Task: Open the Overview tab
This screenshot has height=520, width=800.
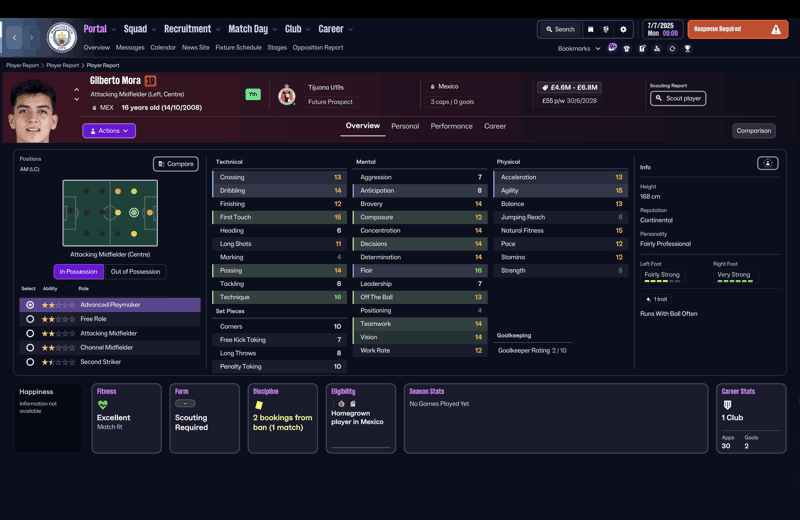Action: pyautogui.click(x=363, y=126)
